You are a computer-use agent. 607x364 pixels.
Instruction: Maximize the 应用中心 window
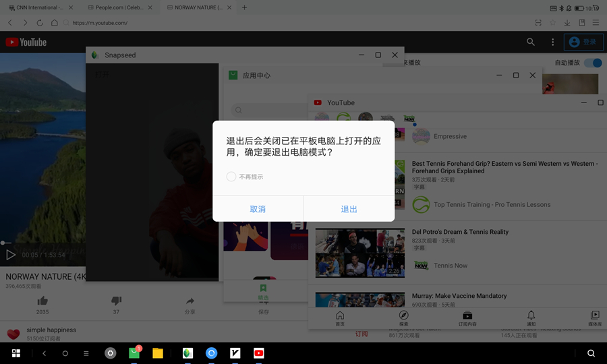pyautogui.click(x=516, y=75)
